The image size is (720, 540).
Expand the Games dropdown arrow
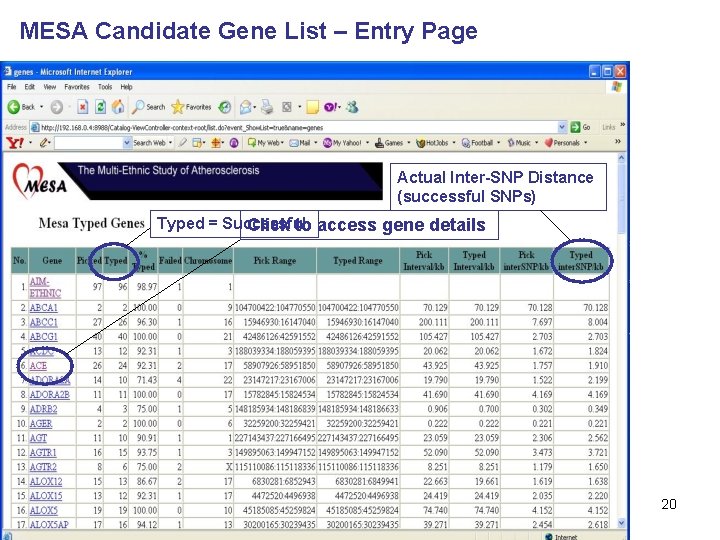(x=409, y=143)
